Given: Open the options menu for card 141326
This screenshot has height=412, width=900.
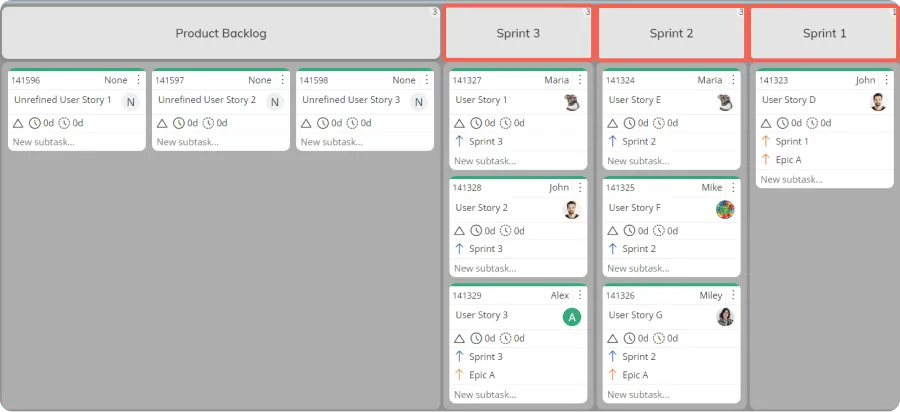Looking at the screenshot, I should coord(733,295).
